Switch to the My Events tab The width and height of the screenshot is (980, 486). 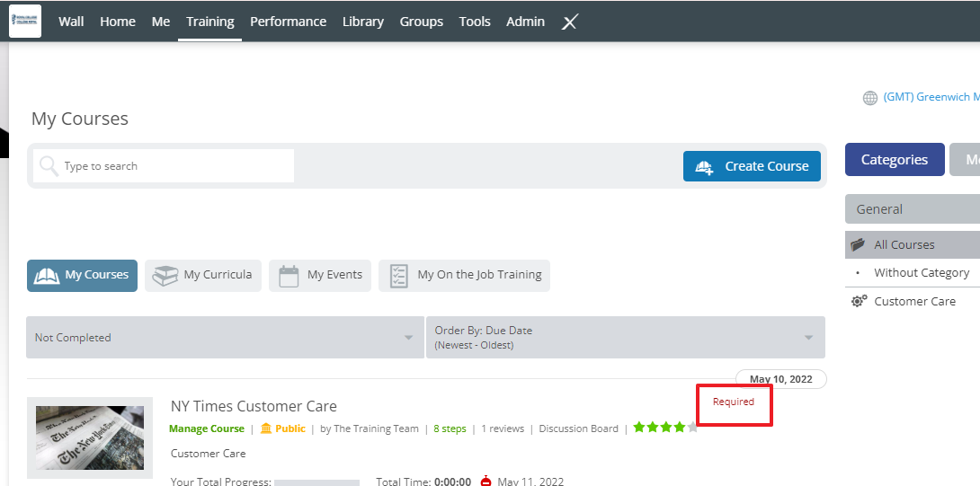click(320, 276)
